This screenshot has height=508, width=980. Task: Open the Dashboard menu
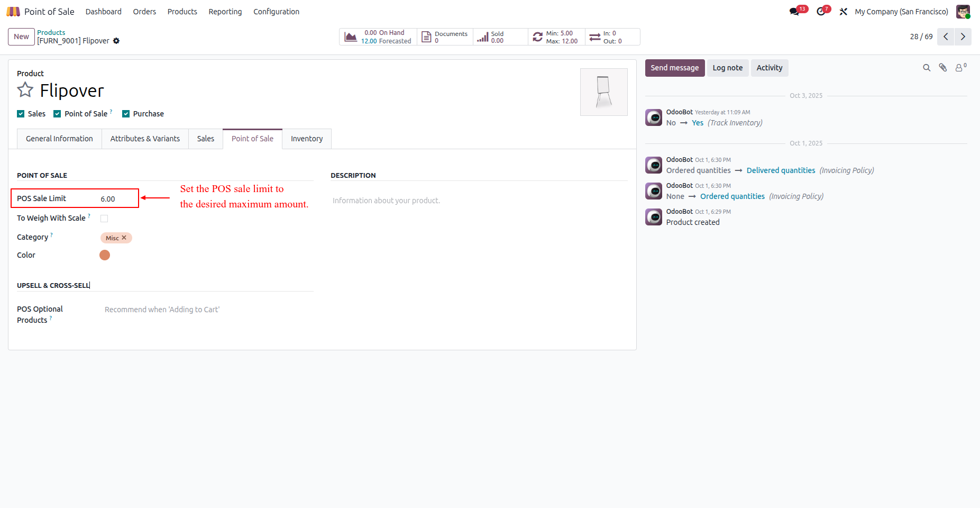(104, 12)
